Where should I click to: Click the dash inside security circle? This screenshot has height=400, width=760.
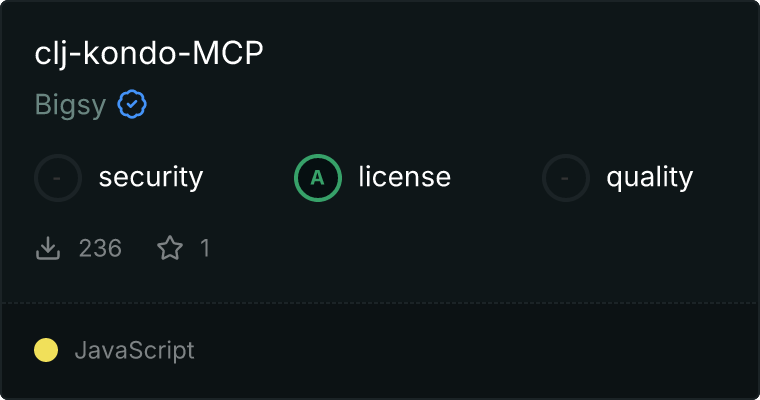coord(57,178)
